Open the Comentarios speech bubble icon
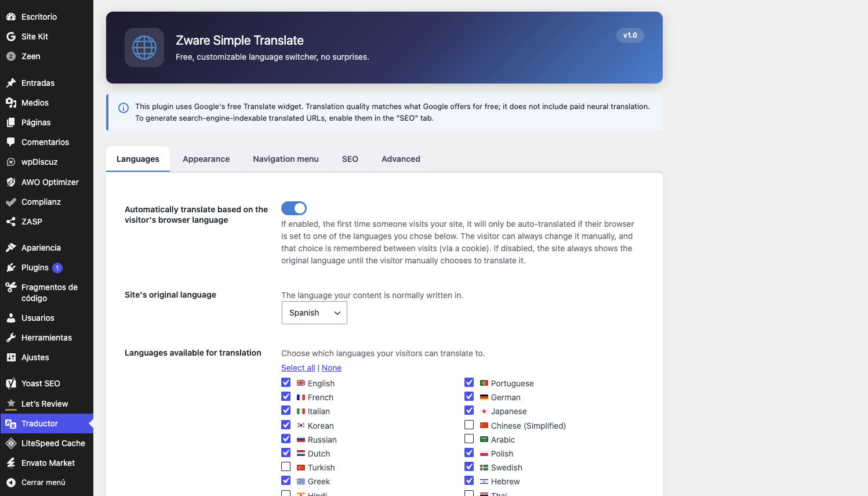The height and width of the screenshot is (496, 868). [11, 142]
